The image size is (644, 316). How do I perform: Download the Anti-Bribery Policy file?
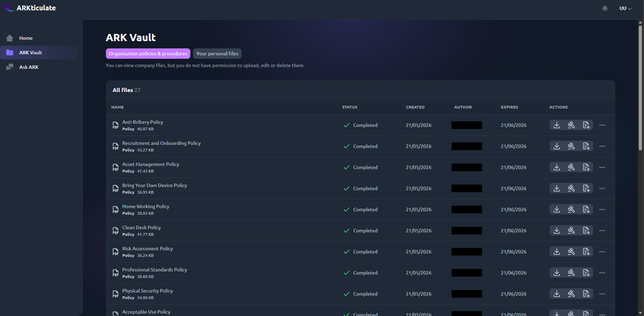click(x=557, y=125)
